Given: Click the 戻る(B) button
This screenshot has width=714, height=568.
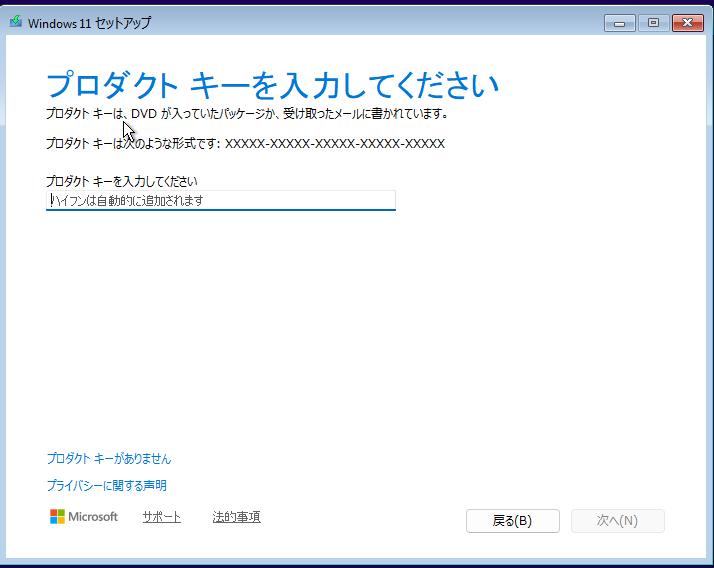Looking at the screenshot, I should [x=513, y=521].
